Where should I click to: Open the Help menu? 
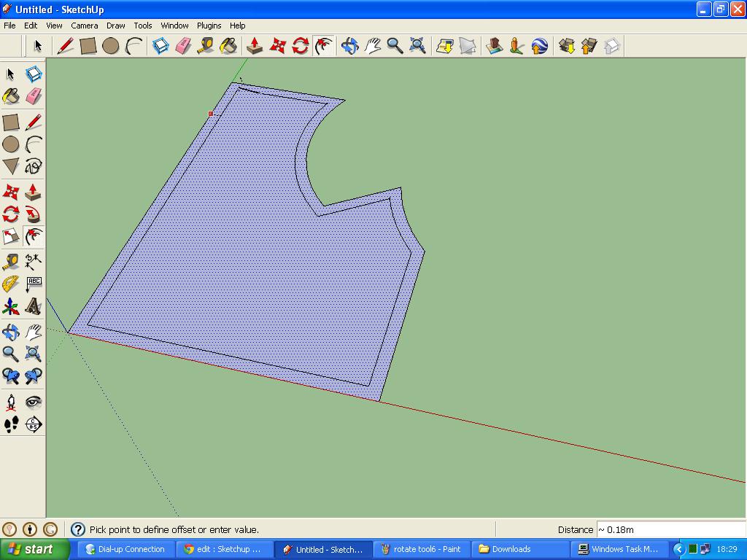(237, 26)
